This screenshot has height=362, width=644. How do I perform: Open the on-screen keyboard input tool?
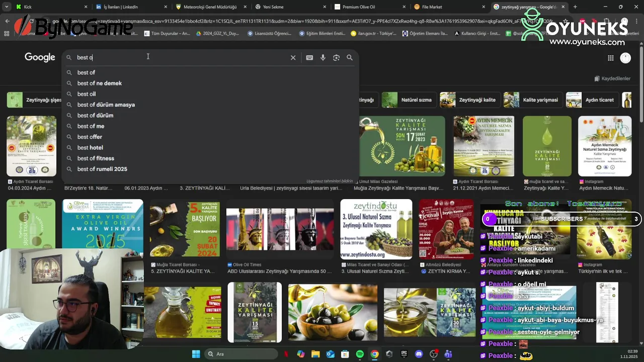tap(309, 58)
